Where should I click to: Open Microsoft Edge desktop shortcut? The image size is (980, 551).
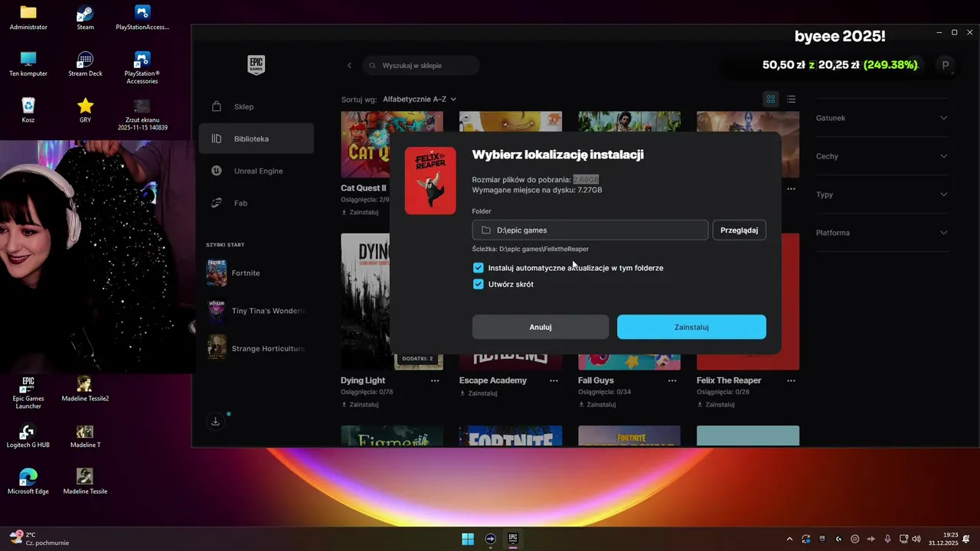[28, 481]
